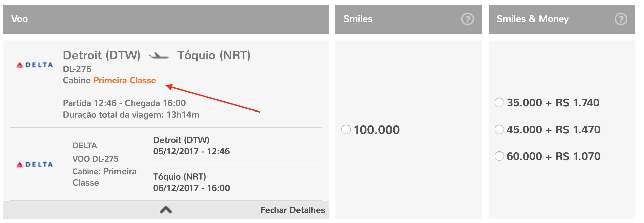Click the Delta logo in flight details
This screenshot has width=644, height=223.
35,165
